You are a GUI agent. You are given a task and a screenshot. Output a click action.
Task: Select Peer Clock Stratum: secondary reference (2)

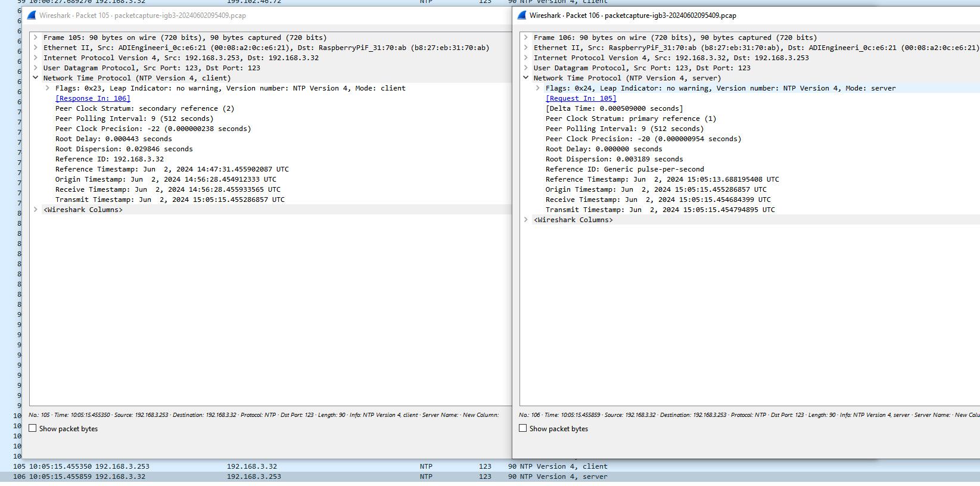click(x=145, y=108)
